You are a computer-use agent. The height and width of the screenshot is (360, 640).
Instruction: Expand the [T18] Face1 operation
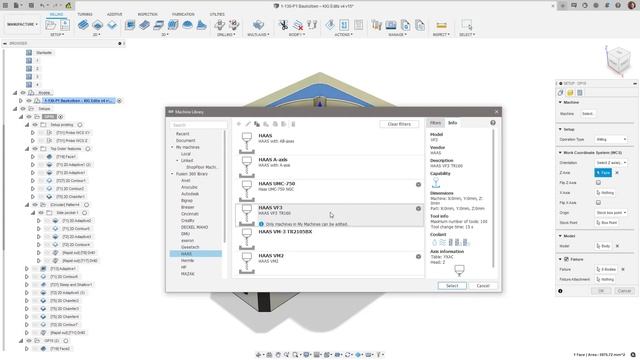[x=33, y=157]
